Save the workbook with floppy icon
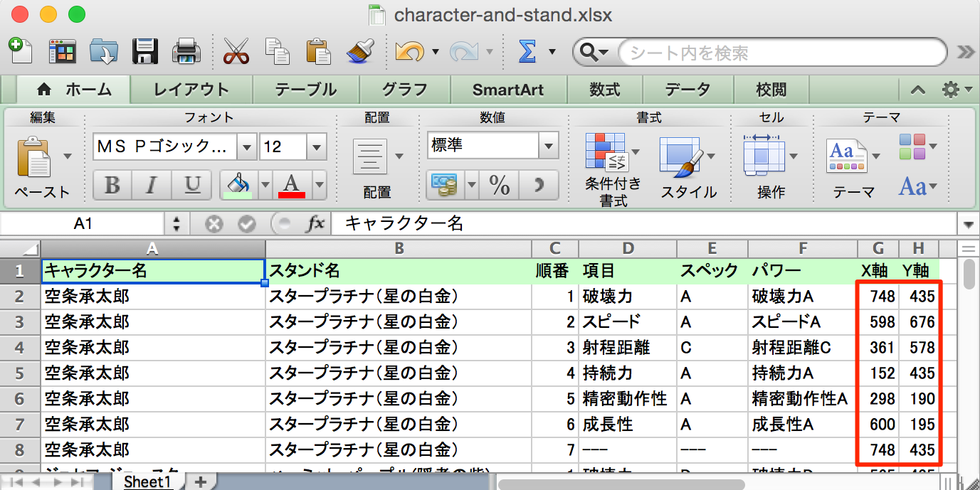Viewport: 980px width, 490px height. [x=145, y=51]
